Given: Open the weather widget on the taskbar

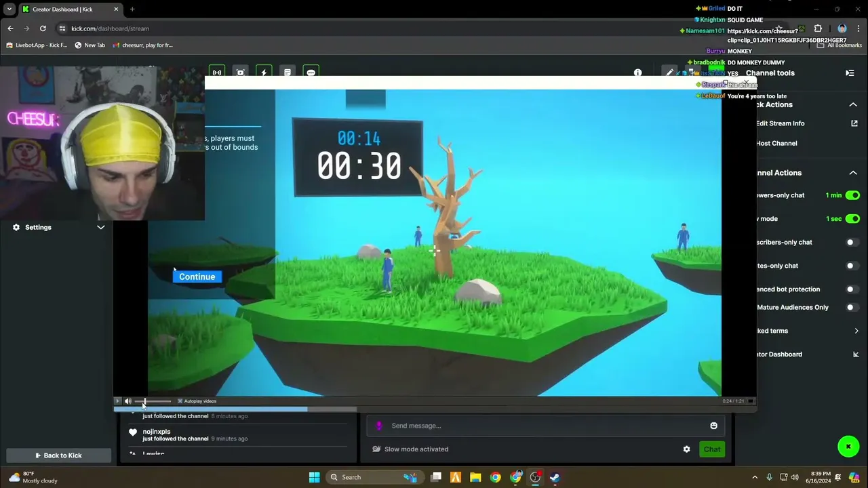Looking at the screenshot, I should click(33, 477).
